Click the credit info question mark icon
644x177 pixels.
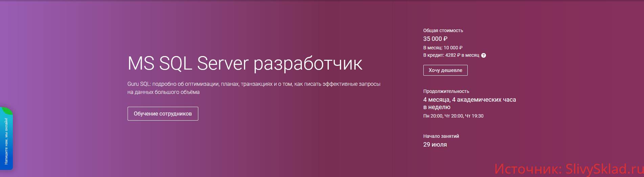(484, 55)
